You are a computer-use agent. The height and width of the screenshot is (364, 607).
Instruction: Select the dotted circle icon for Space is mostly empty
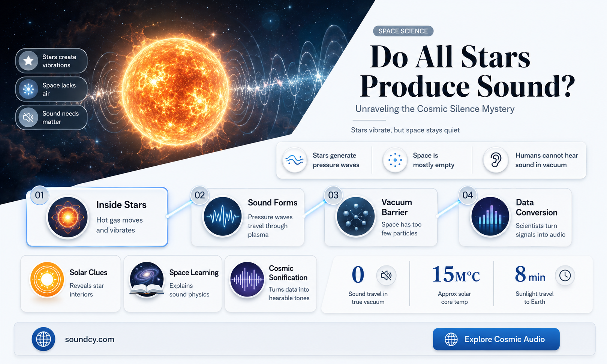point(395,160)
